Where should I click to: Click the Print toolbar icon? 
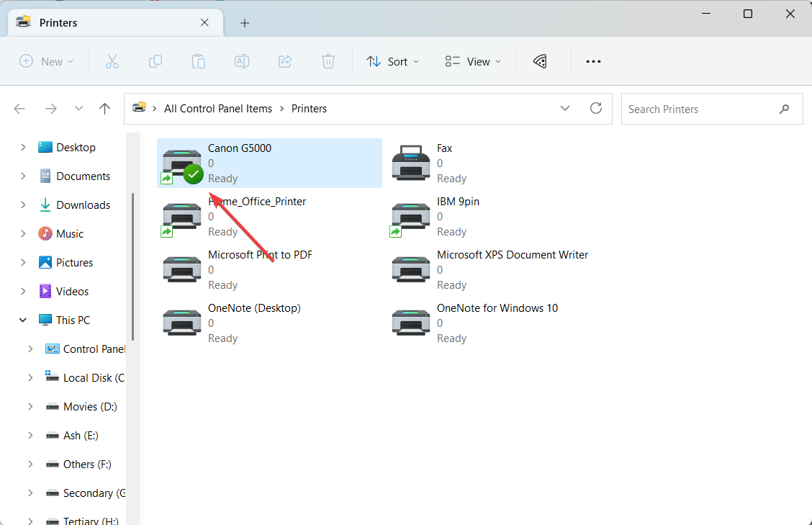540,61
